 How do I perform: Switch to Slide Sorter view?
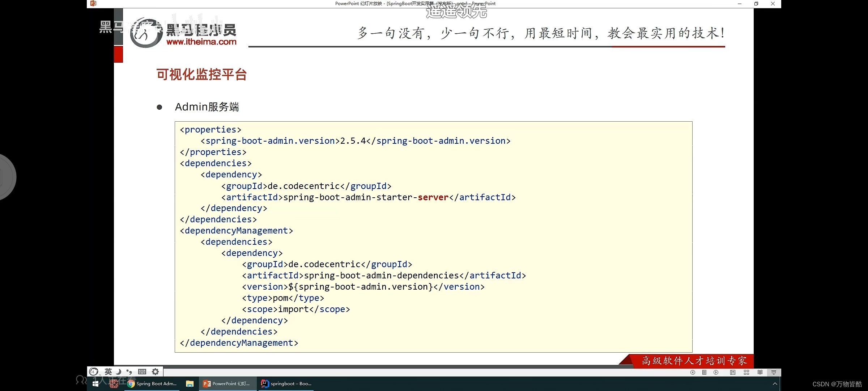(x=746, y=373)
